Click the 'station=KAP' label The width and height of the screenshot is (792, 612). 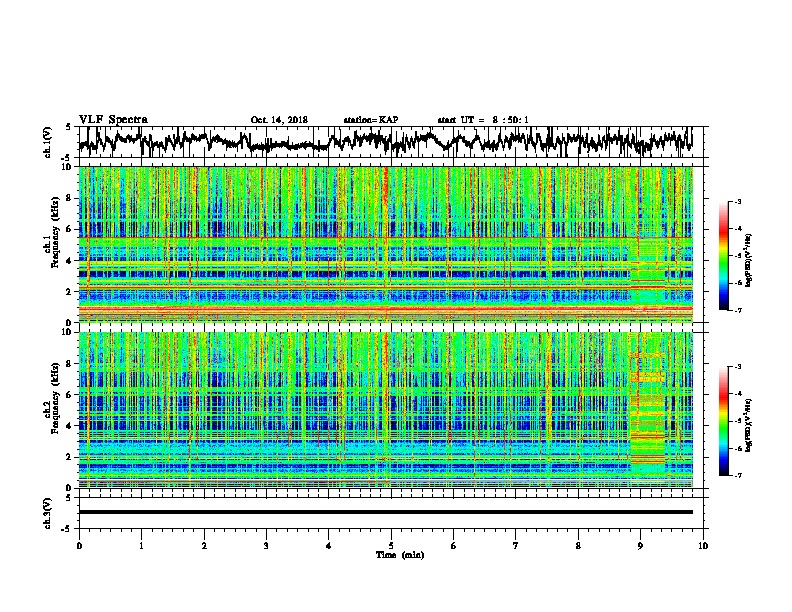[x=371, y=120]
